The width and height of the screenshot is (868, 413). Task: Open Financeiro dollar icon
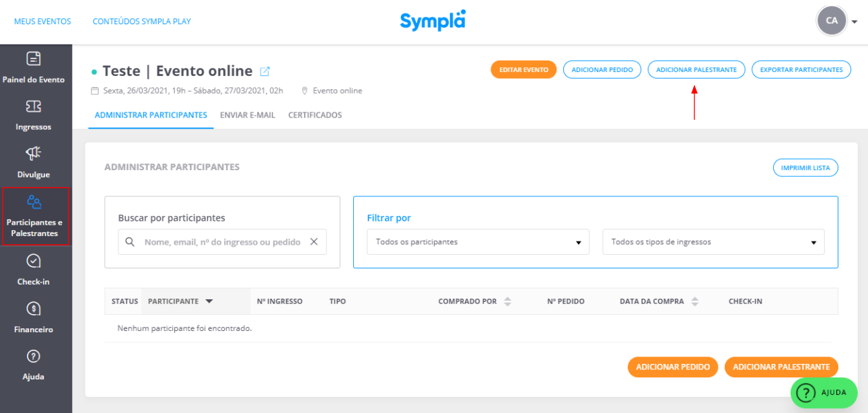pyautogui.click(x=34, y=309)
